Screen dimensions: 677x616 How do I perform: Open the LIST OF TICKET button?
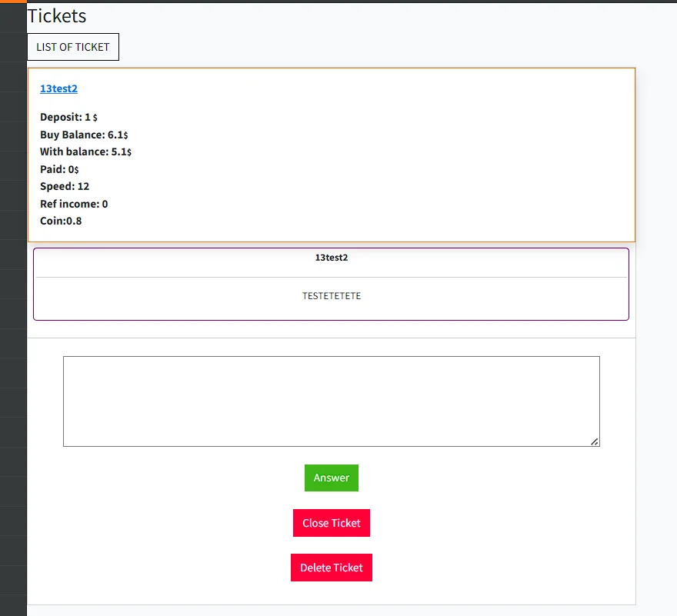click(73, 47)
